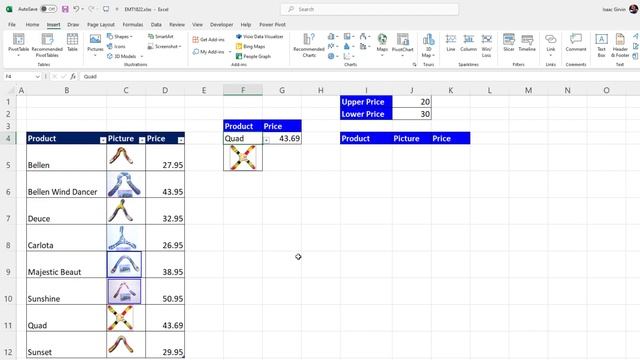Insert a Timeline filter
This screenshot has width=640, height=360.
tap(527, 42)
